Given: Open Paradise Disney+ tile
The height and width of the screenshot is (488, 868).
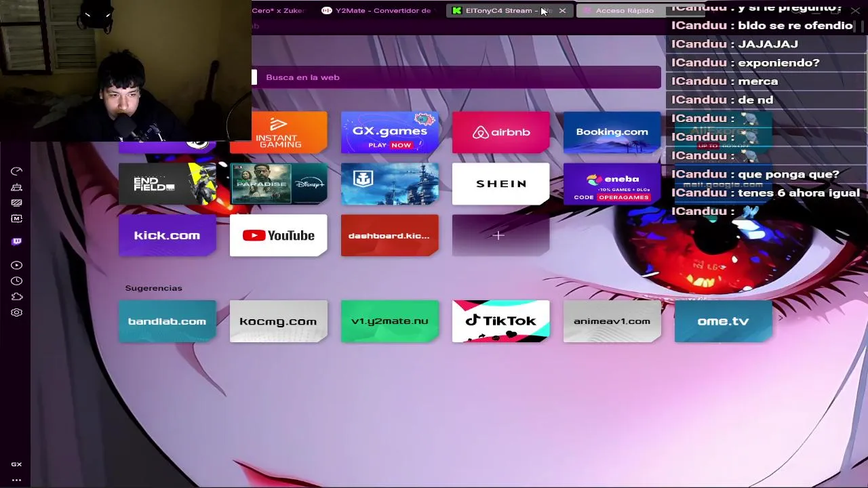Looking at the screenshot, I should coord(278,184).
